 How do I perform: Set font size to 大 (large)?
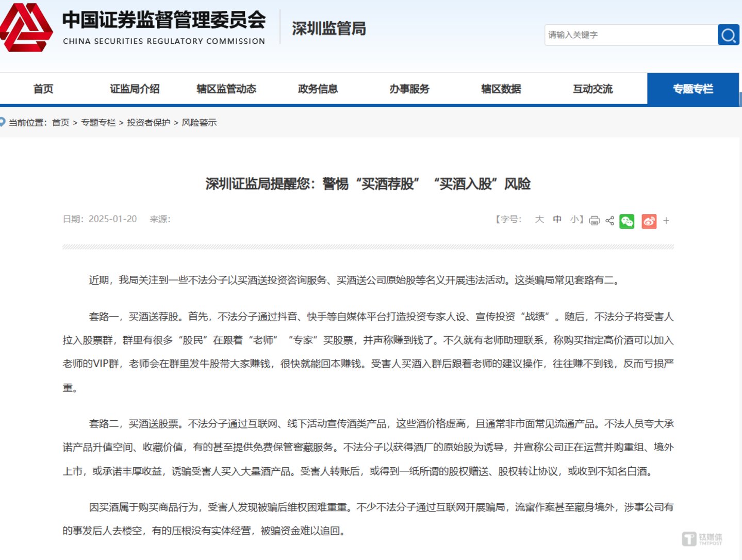[539, 219]
